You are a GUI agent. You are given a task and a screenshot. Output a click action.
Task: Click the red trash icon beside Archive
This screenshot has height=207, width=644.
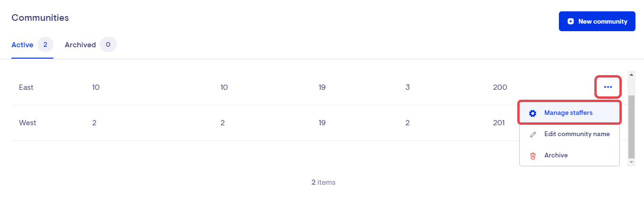(x=533, y=155)
